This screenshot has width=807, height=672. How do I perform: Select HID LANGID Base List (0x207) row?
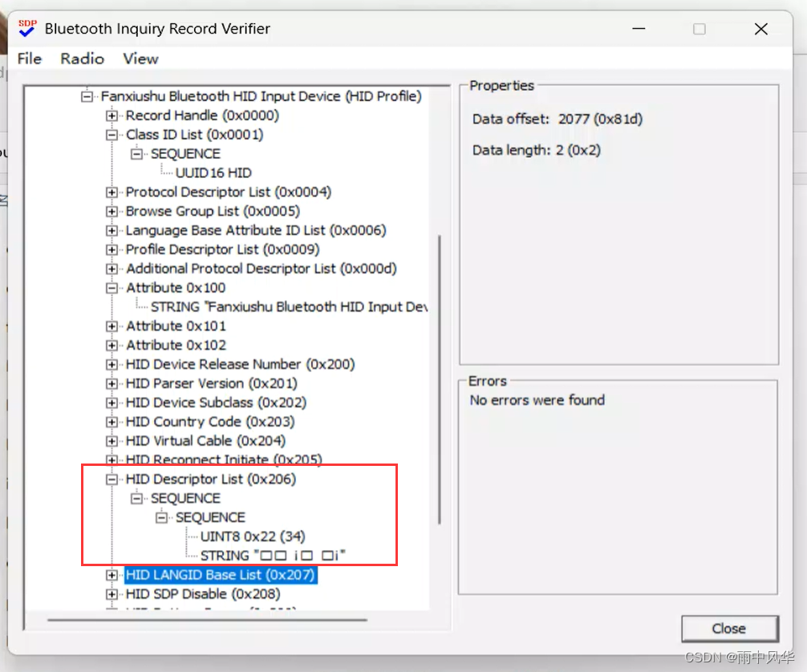pos(221,575)
